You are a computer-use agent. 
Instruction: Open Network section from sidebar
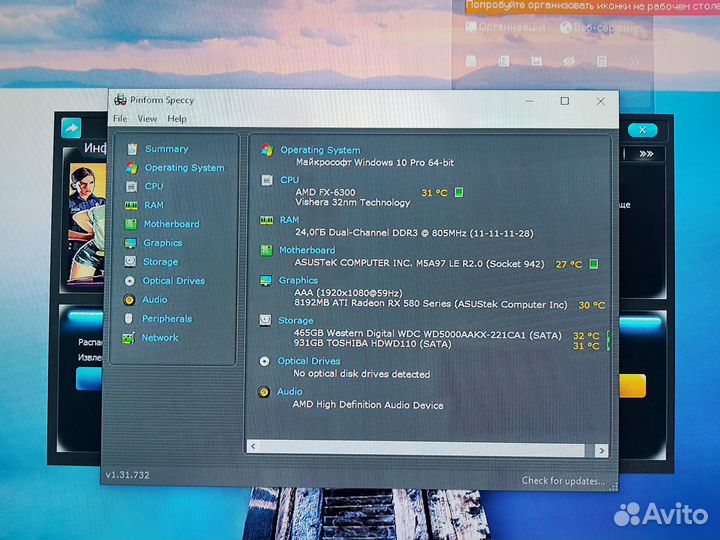pos(160,338)
